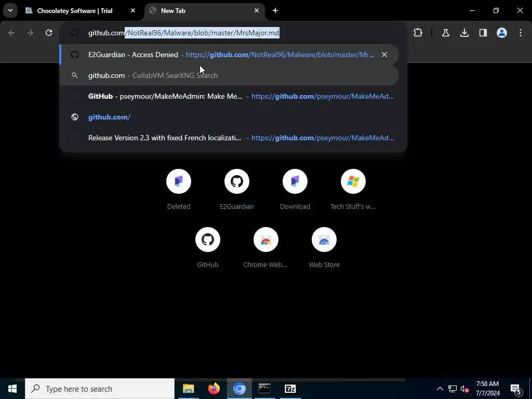Open Chrome Labs flask icon
The height and width of the screenshot is (399, 532).
446,33
